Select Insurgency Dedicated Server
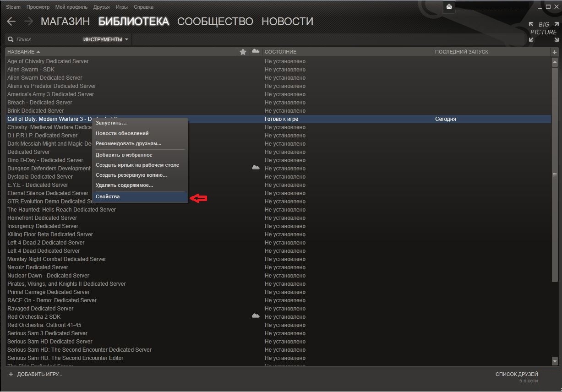562x392 pixels. [x=43, y=226]
